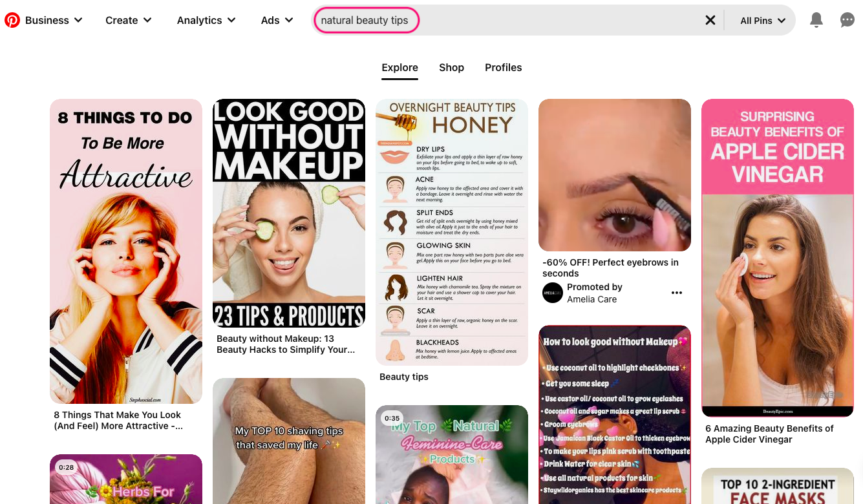Open more options on the Amelia Care ad
The height and width of the screenshot is (504, 863).
pyautogui.click(x=676, y=293)
